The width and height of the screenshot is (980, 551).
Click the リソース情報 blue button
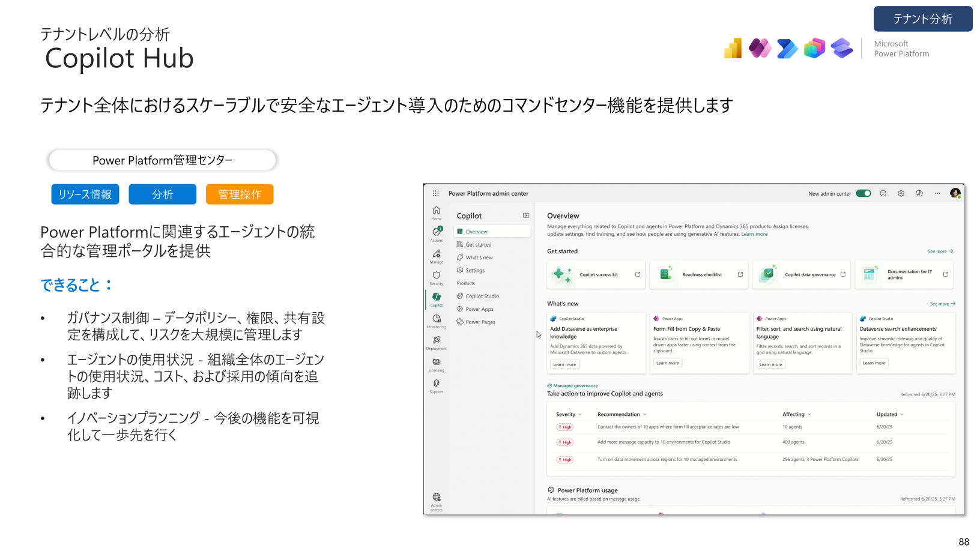tap(85, 194)
